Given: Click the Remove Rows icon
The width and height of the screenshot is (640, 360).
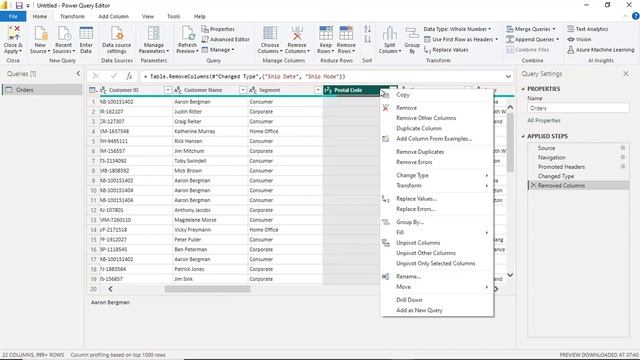Looking at the screenshot, I should [346, 33].
